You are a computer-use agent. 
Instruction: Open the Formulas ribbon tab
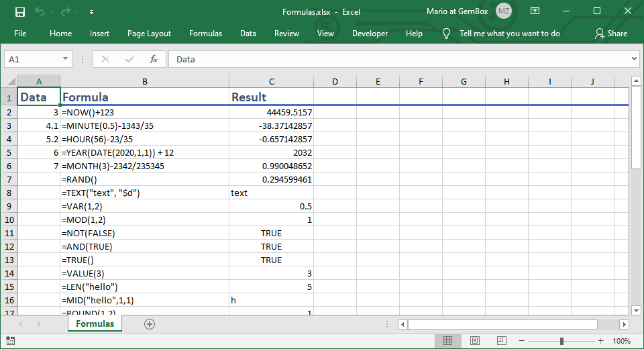205,34
